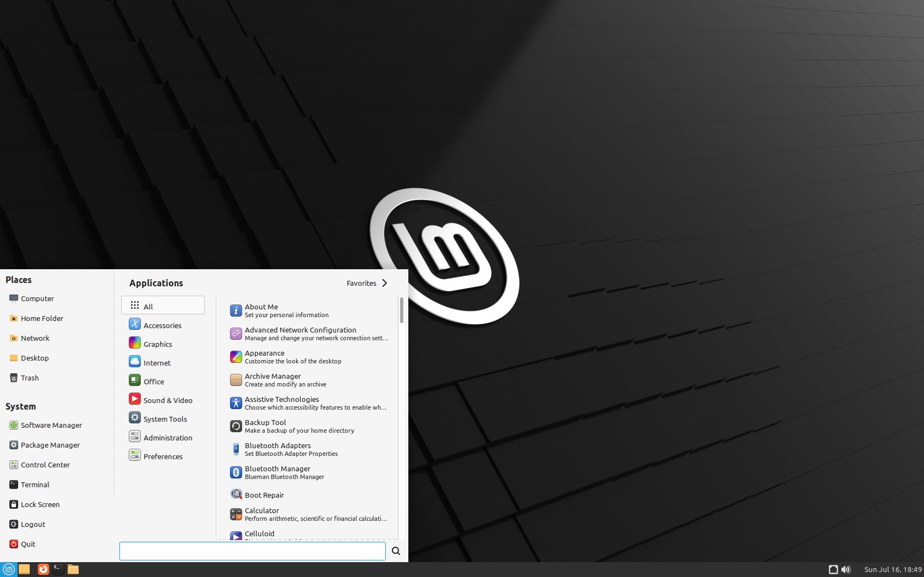Viewport: 924px width, 577px height.
Task: Launch Bluetooth Manager
Action: [309, 472]
